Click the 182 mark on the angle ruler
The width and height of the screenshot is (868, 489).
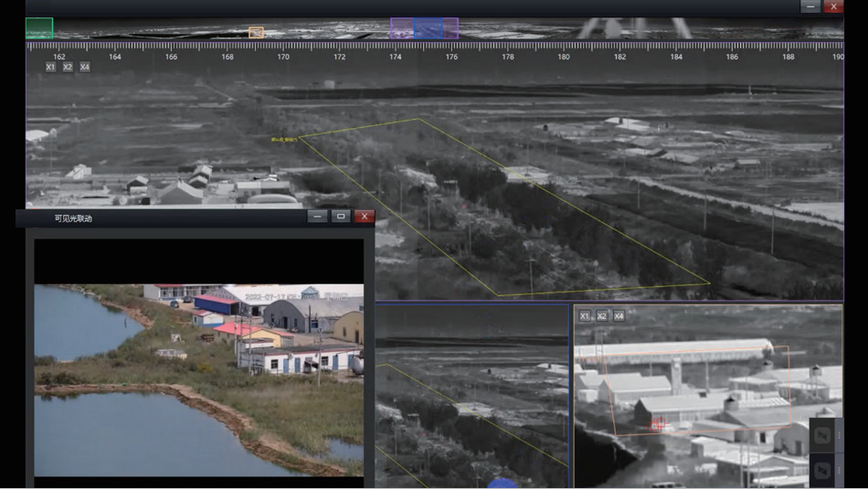pos(620,57)
